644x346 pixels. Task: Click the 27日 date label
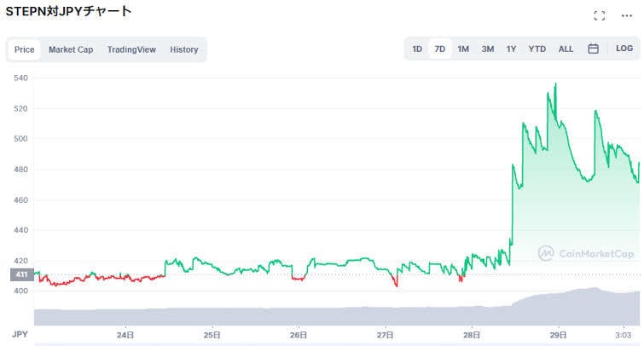(x=385, y=335)
